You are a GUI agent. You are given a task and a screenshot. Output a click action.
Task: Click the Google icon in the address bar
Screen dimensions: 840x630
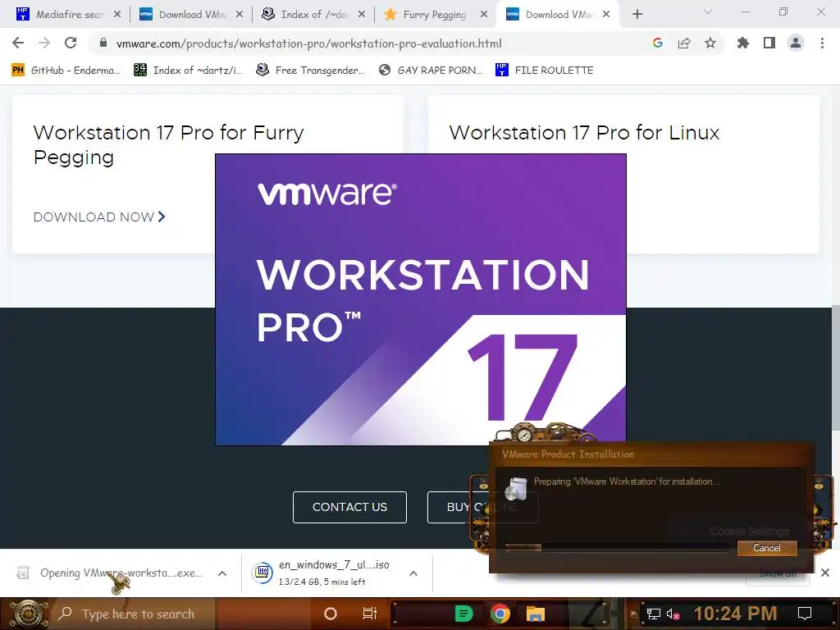658,43
